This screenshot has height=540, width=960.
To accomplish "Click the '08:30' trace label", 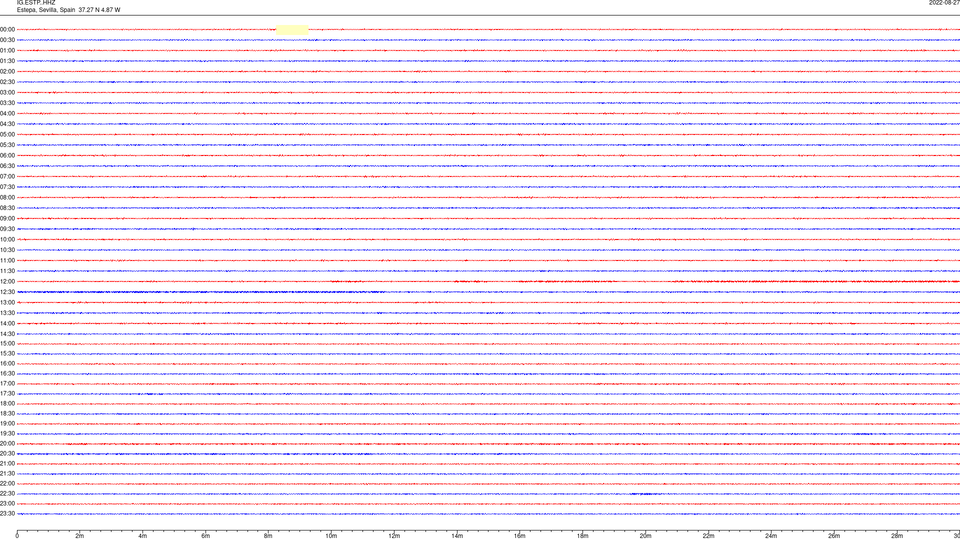I will pyautogui.click(x=7, y=208).
